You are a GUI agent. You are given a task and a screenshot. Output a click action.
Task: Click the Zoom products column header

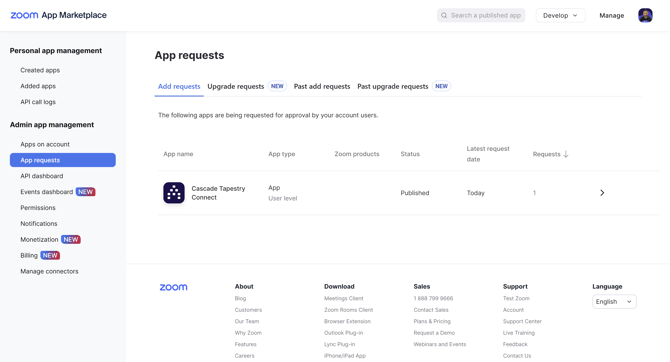pos(357,154)
